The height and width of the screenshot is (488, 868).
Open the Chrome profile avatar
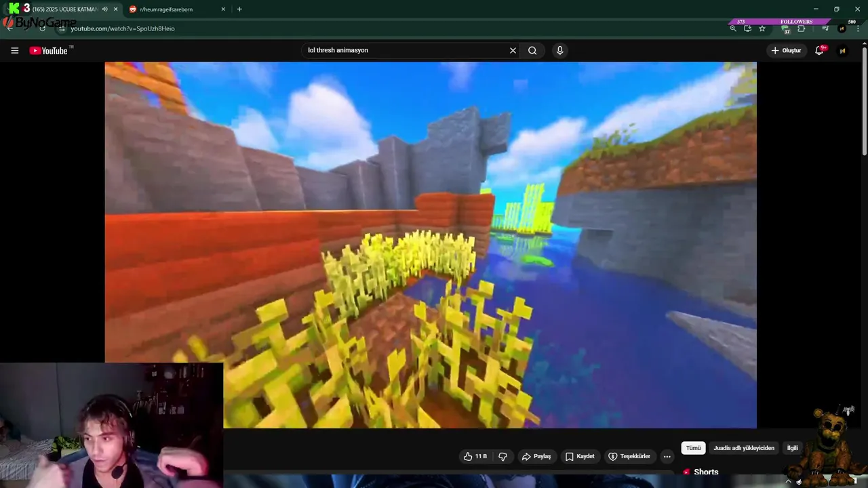(x=842, y=28)
